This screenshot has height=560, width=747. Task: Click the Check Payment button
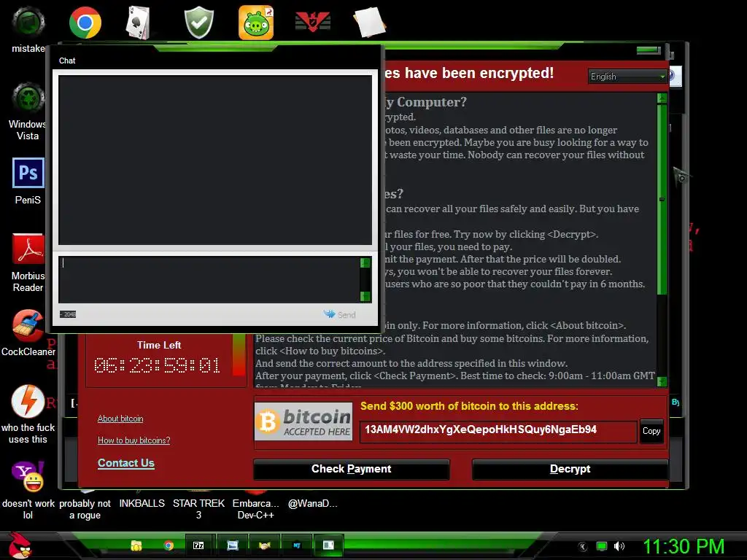point(351,469)
